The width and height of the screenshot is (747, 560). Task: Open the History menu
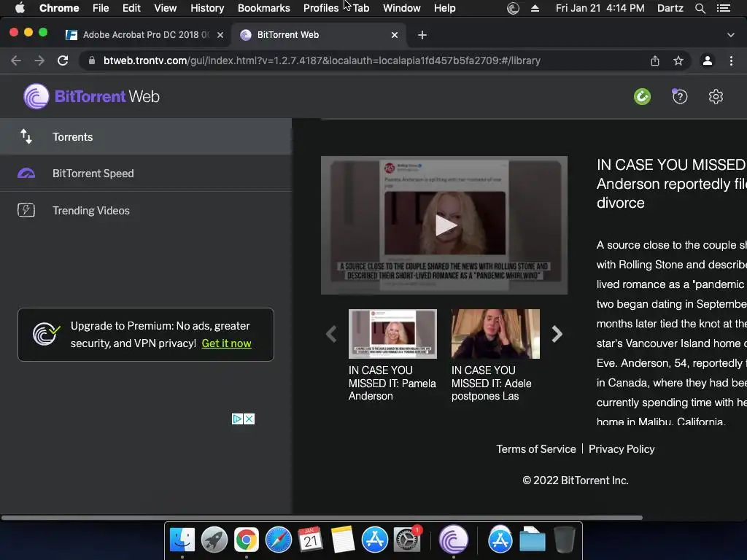[x=207, y=8]
